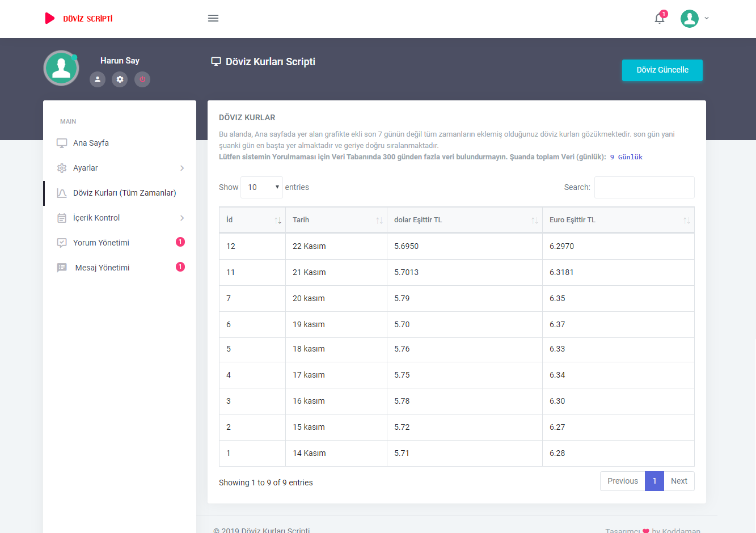This screenshot has width=756, height=533.
Task: Click the Ana Sayfa monitor icon
Action: click(x=62, y=143)
